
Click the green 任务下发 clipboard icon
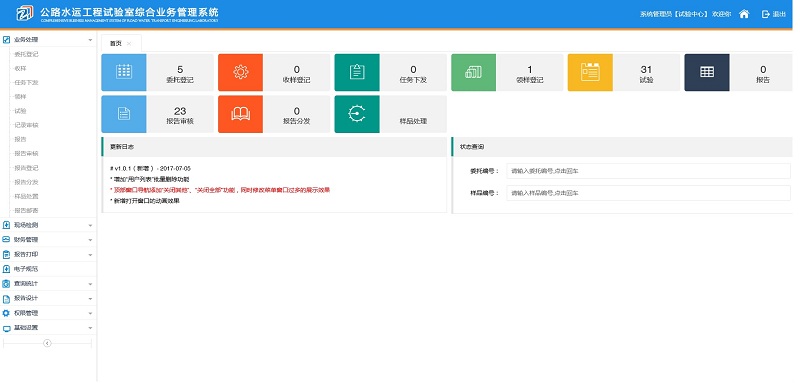coord(357,72)
